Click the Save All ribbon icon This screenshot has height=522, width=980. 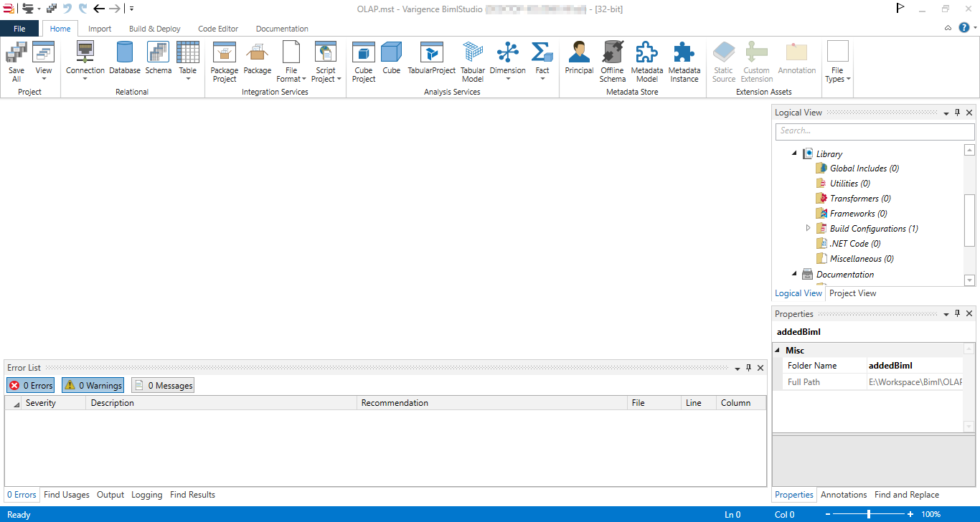point(17,62)
